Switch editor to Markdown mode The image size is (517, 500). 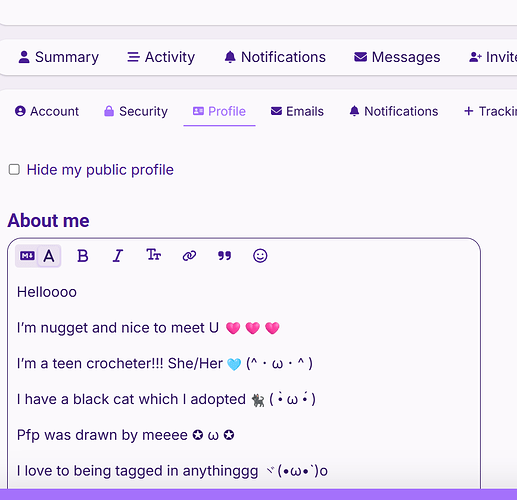[x=27, y=256]
